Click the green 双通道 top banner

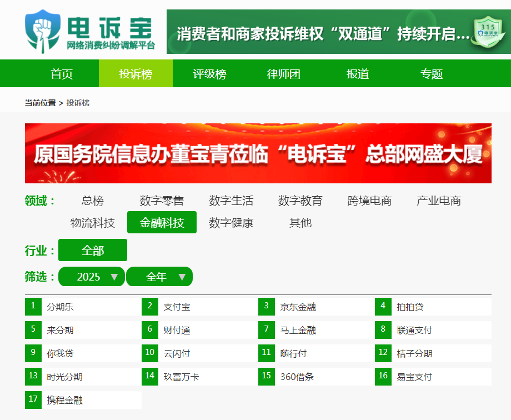pos(322,32)
